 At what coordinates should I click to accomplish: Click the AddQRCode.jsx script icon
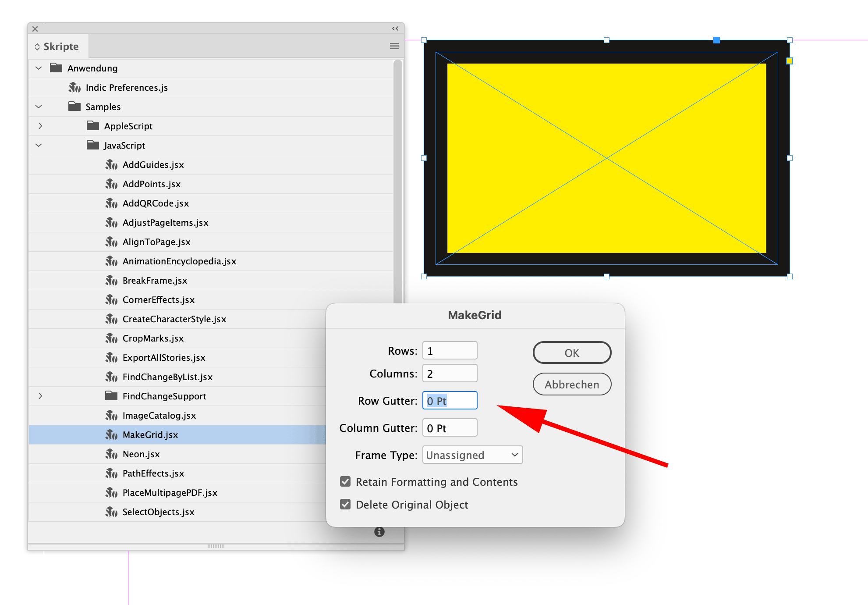coord(111,203)
